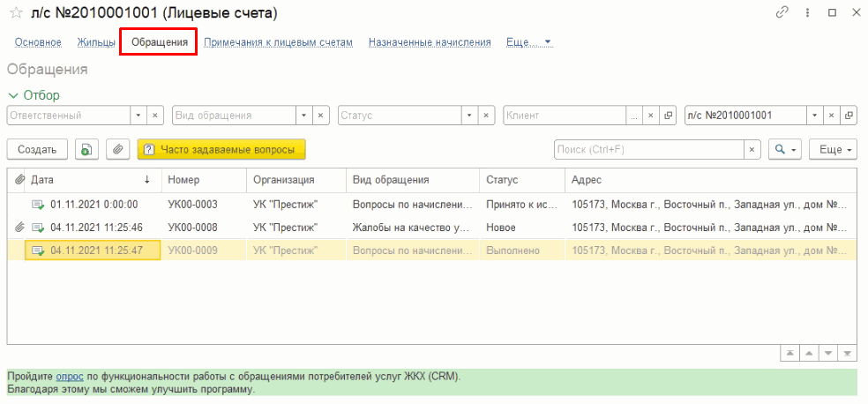The image size is (868, 404).
Task: Expand the Статус filter dropdown
Action: [469, 116]
